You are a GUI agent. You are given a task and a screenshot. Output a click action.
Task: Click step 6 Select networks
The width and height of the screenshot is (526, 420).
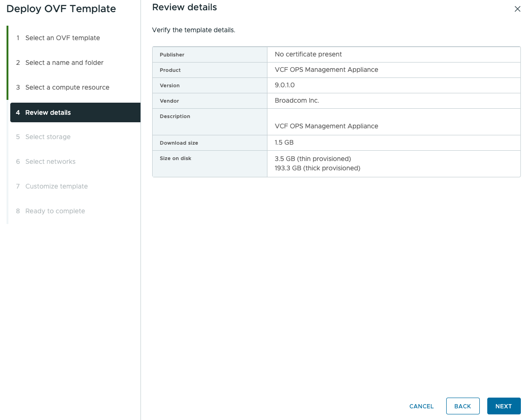point(50,161)
